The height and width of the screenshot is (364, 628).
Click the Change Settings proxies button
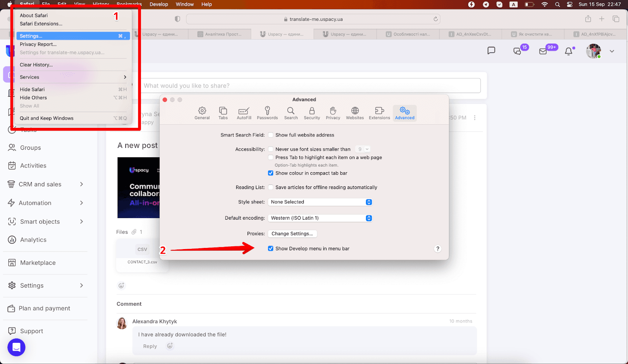click(x=292, y=234)
